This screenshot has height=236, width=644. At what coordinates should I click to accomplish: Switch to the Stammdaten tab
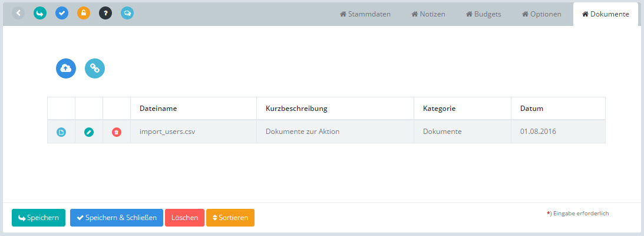365,14
